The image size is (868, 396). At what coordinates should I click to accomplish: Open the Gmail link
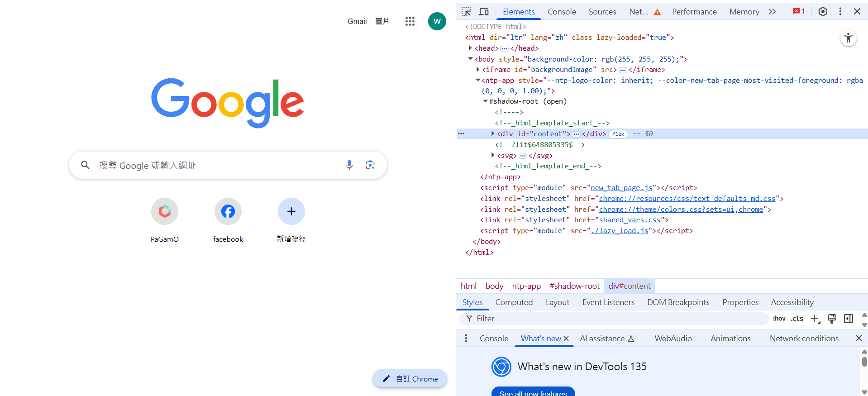pyautogui.click(x=357, y=21)
